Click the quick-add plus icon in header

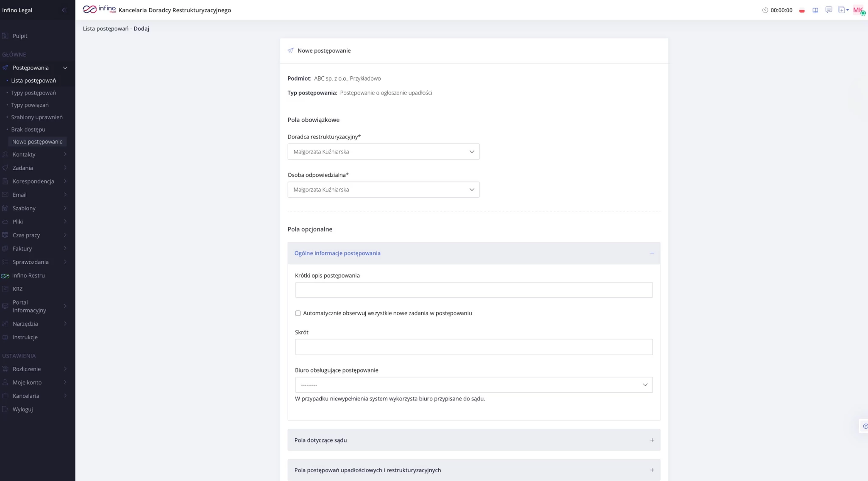click(x=842, y=10)
